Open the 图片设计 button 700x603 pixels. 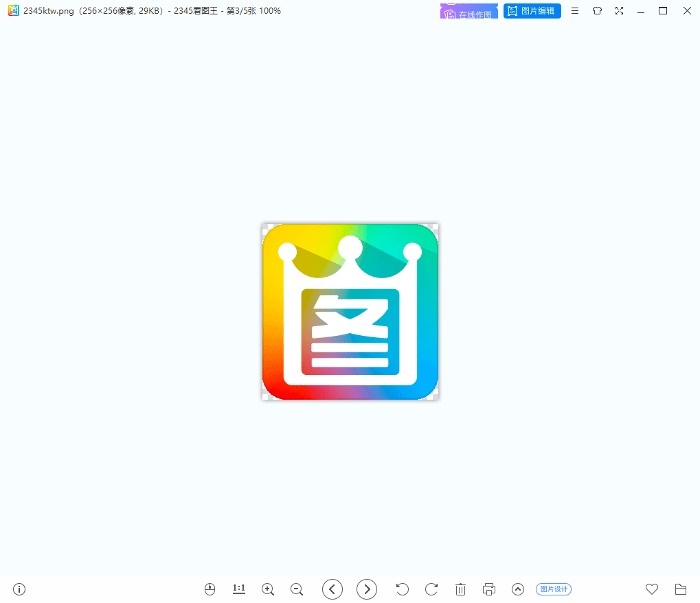(x=554, y=589)
